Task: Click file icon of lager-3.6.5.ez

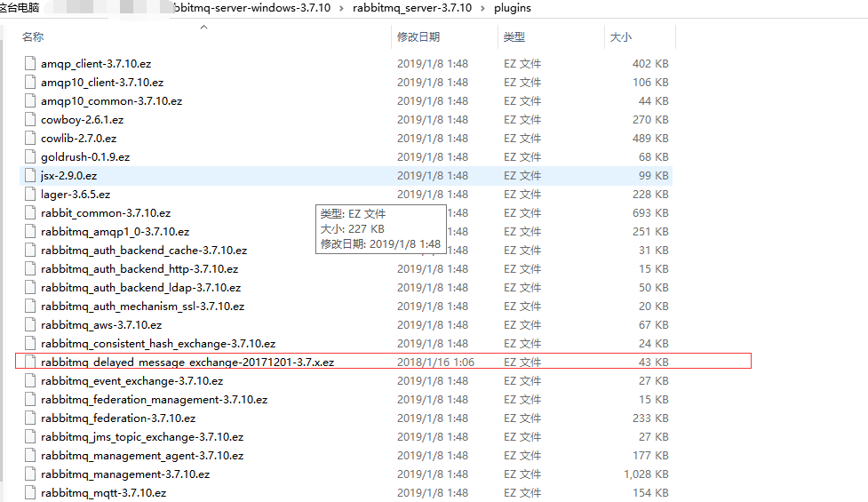Action: [x=30, y=194]
